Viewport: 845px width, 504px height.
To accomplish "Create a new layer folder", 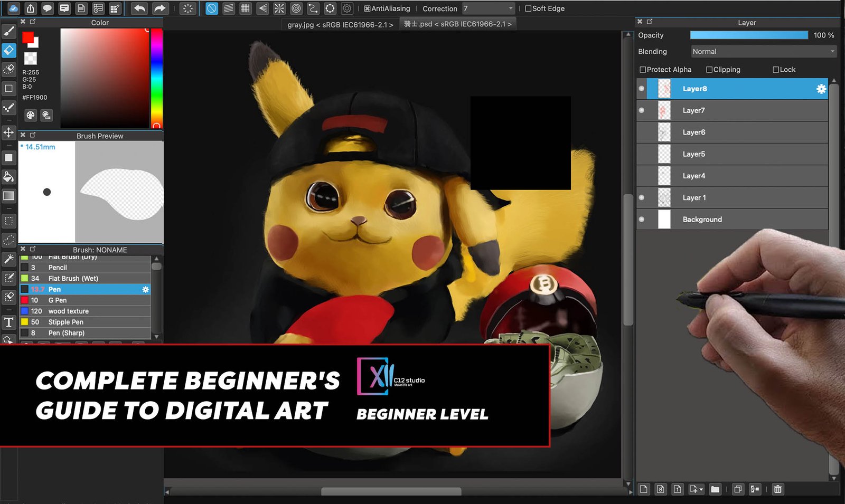I will [x=715, y=489].
